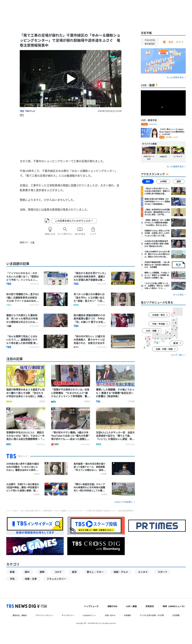Select the 経済 category pill

74,572
